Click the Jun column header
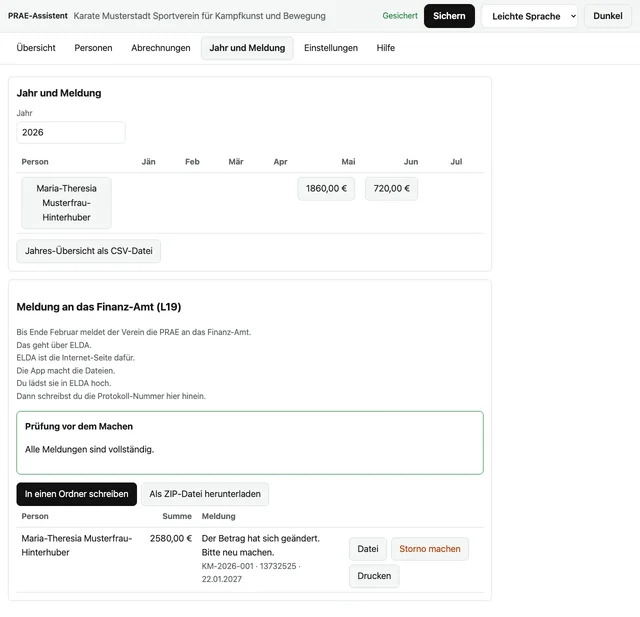The width and height of the screenshot is (640, 617). click(x=411, y=162)
